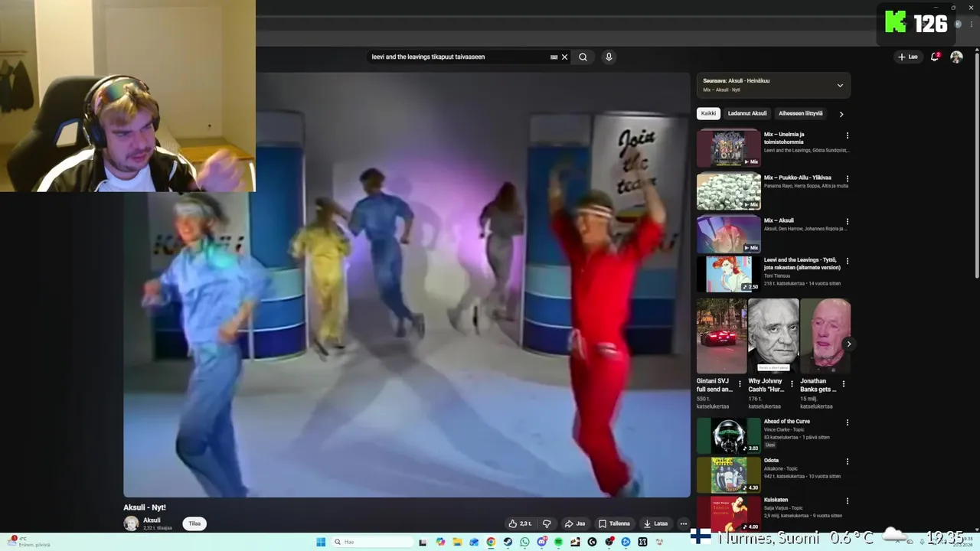
Task: Click the Tallenna save button
Action: (615, 523)
